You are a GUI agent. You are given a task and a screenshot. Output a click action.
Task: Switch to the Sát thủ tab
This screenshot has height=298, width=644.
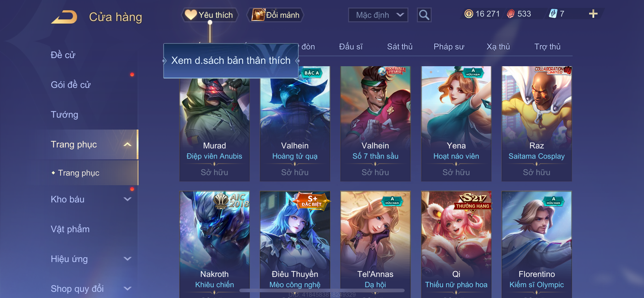coord(400,47)
